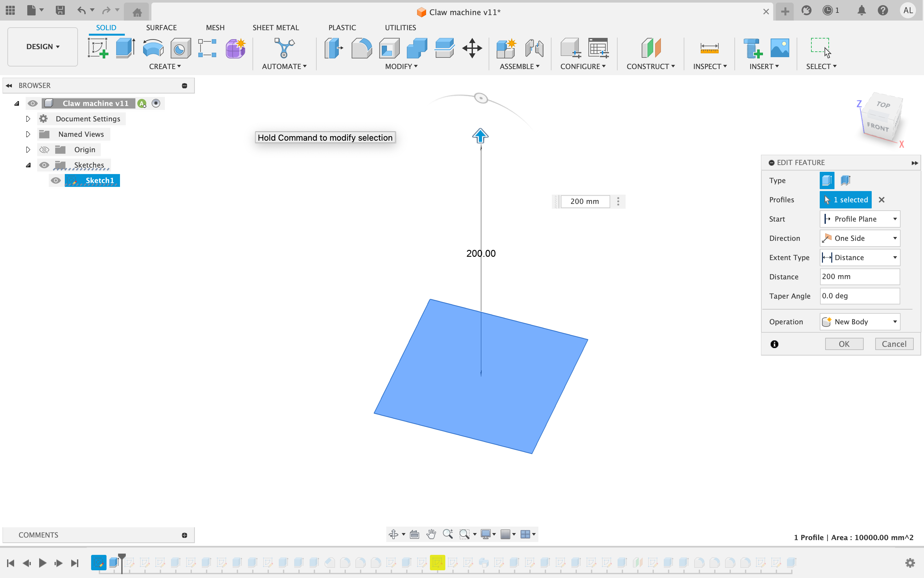
Task: Switch to the SHEET METAL tab
Action: tap(276, 28)
